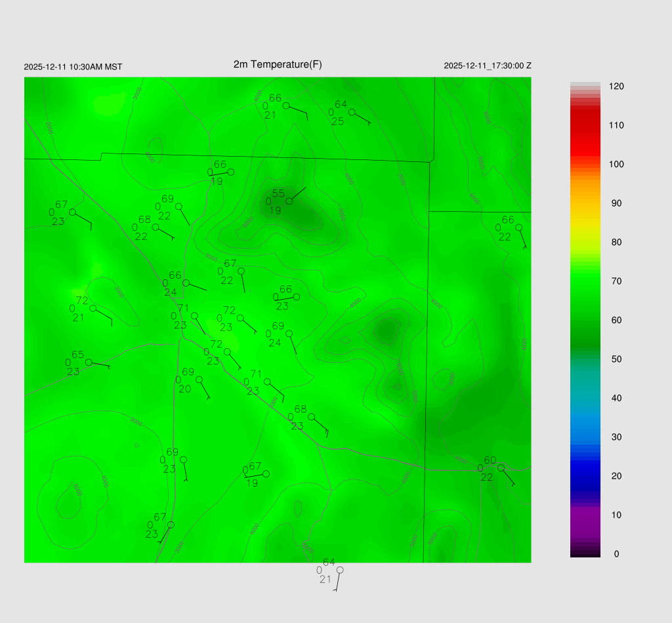Select the 67 over 23 station circle in the northwest
The width and height of the screenshot is (672, 623).
pyautogui.click(x=72, y=212)
